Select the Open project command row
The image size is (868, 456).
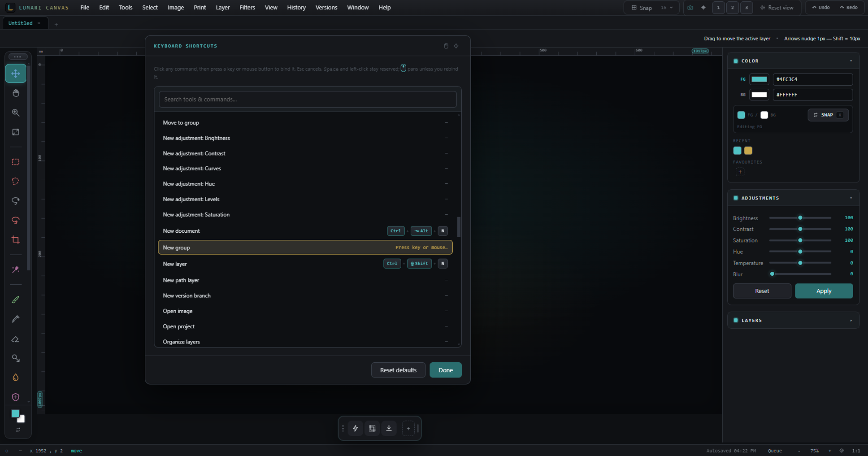pyautogui.click(x=305, y=326)
